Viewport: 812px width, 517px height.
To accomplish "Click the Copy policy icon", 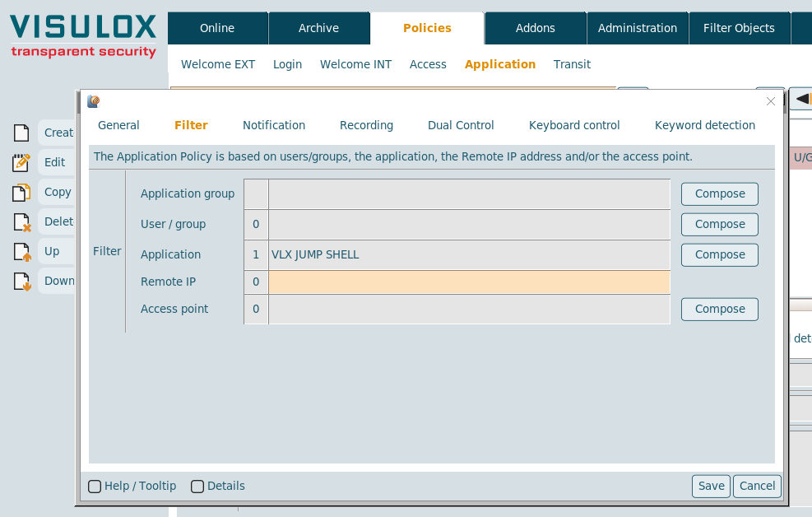I will (21, 192).
